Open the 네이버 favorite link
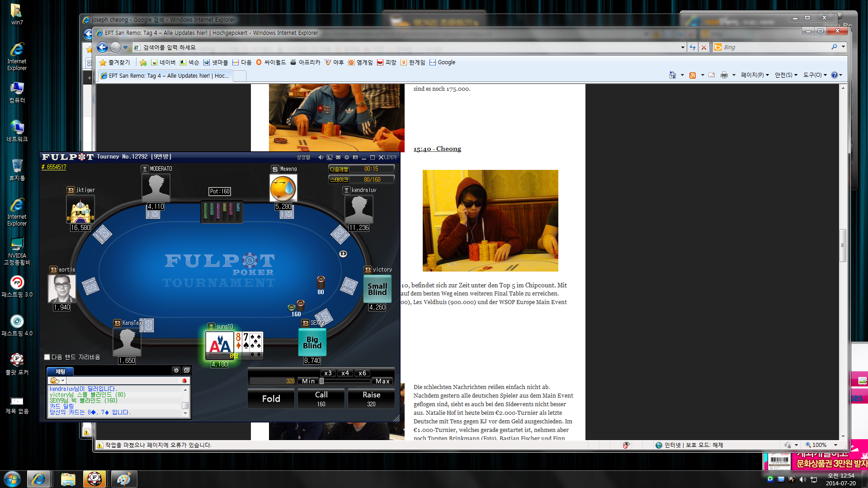Image resolution: width=868 pixels, height=488 pixels. tap(163, 62)
